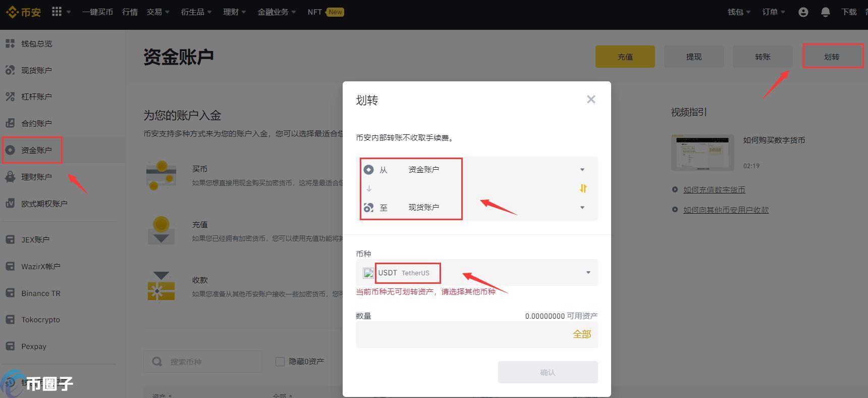Open the user profile icon

(803, 12)
